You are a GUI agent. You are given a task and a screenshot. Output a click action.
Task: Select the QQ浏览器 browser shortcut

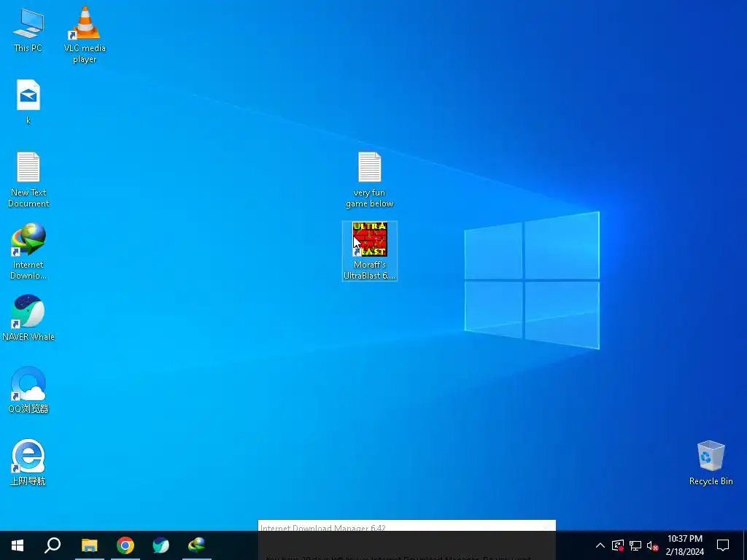28,390
